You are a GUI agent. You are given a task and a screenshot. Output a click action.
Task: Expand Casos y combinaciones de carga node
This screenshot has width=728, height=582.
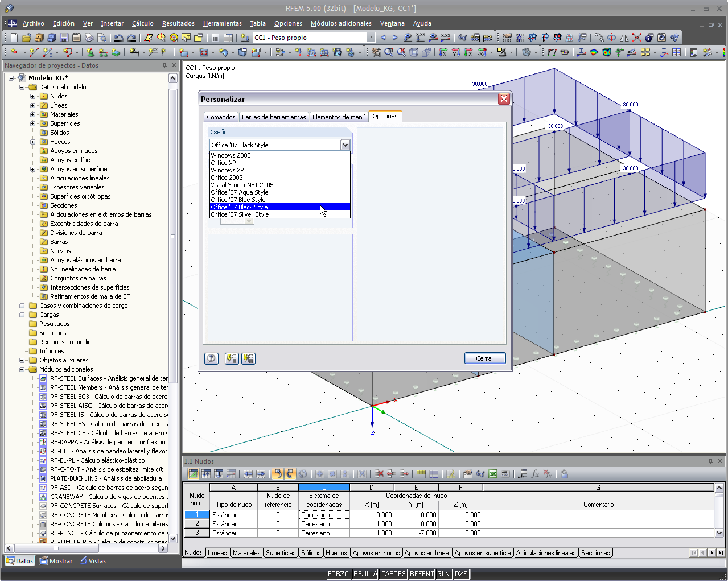22,306
